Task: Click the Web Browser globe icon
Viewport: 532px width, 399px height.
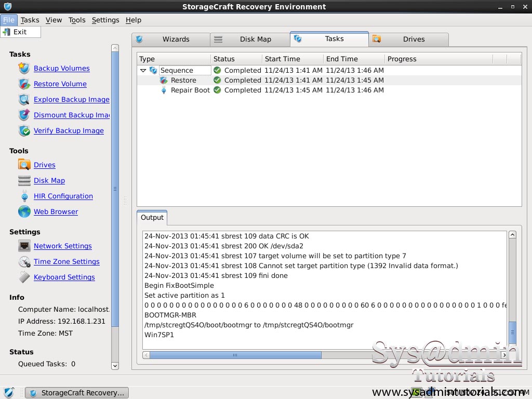Action: (24, 212)
